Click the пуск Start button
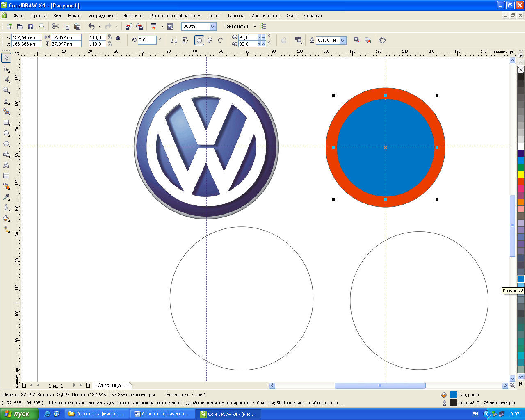Image resolution: width=525 pixels, height=420 pixels. pos(19,414)
